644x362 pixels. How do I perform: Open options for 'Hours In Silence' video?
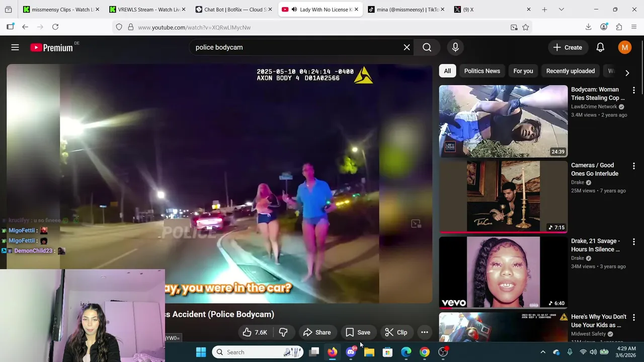click(634, 242)
